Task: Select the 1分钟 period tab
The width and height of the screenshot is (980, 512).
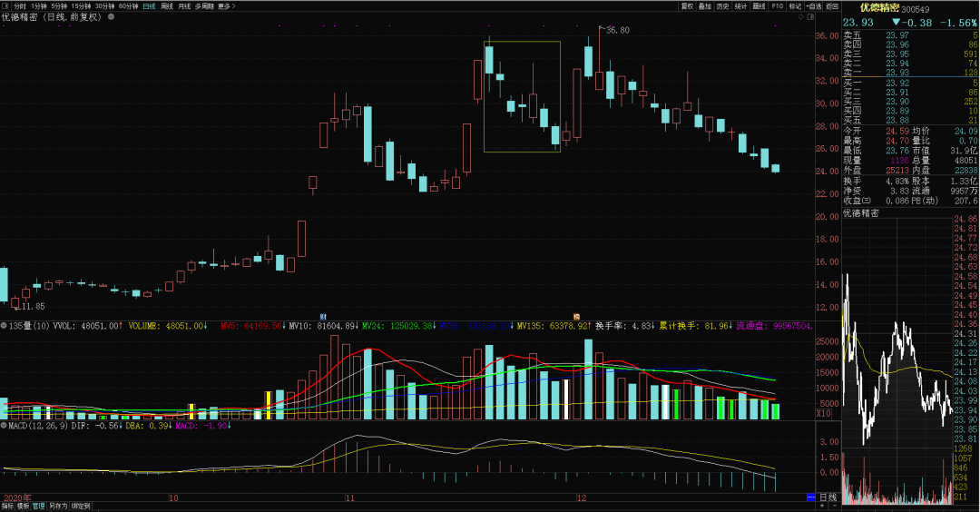Action: [x=39, y=6]
